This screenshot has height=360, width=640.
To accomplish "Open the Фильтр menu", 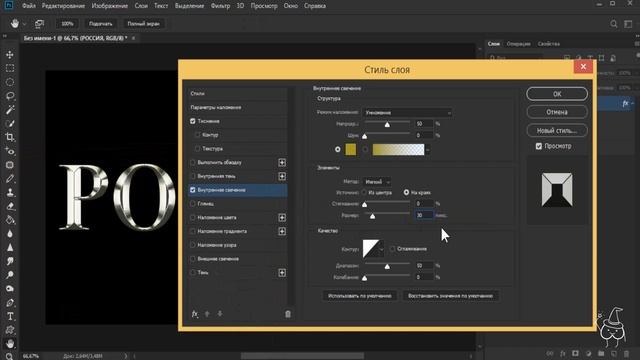I will click(x=220, y=6).
